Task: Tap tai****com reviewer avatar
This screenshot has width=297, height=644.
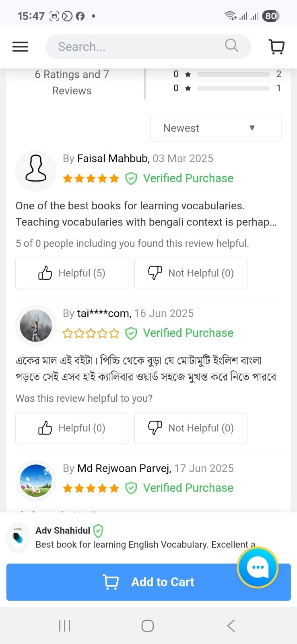Action: (36, 326)
